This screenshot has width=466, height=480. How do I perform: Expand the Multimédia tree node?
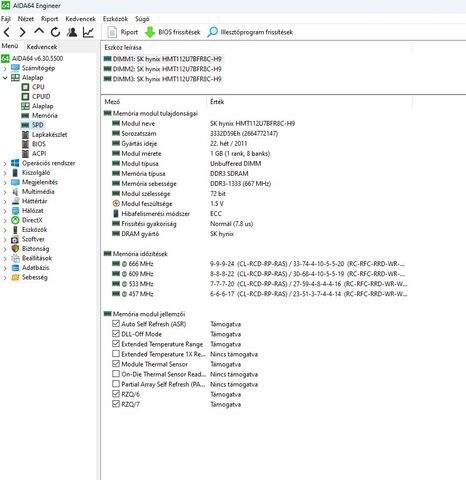coord(5,192)
